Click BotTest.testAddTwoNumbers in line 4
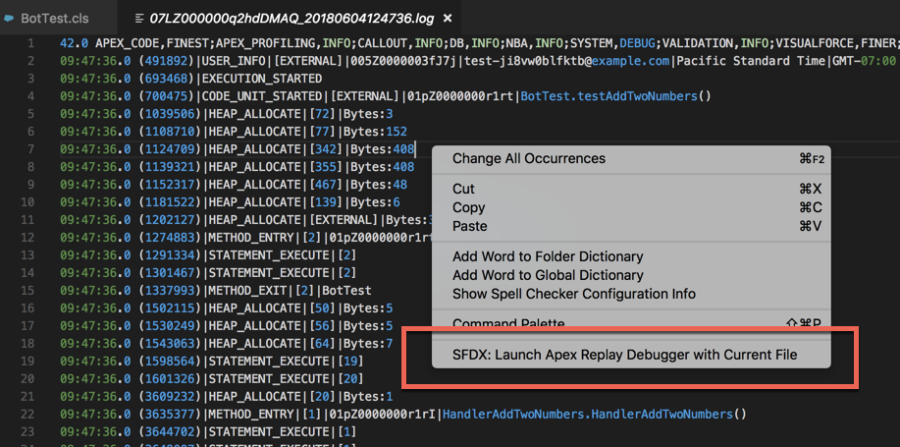The image size is (900, 447). (x=609, y=96)
